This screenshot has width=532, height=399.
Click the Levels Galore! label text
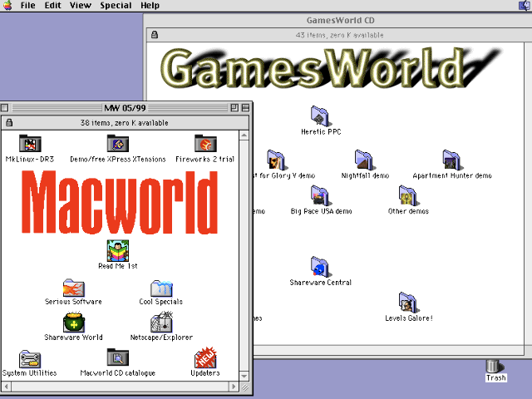tap(409, 318)
